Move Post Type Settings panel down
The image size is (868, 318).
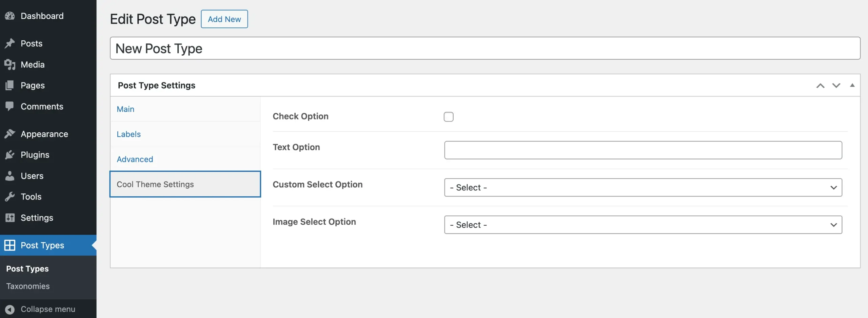[x=836, y=86]
